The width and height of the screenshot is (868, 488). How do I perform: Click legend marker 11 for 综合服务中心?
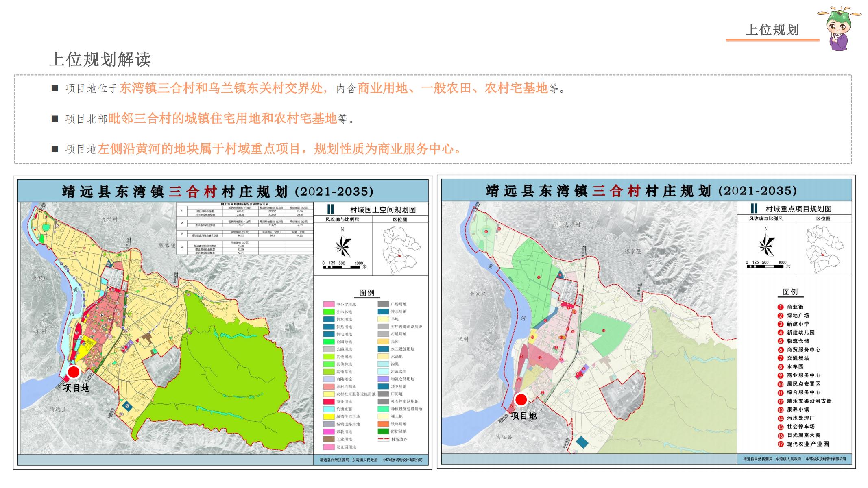[781, 393]
